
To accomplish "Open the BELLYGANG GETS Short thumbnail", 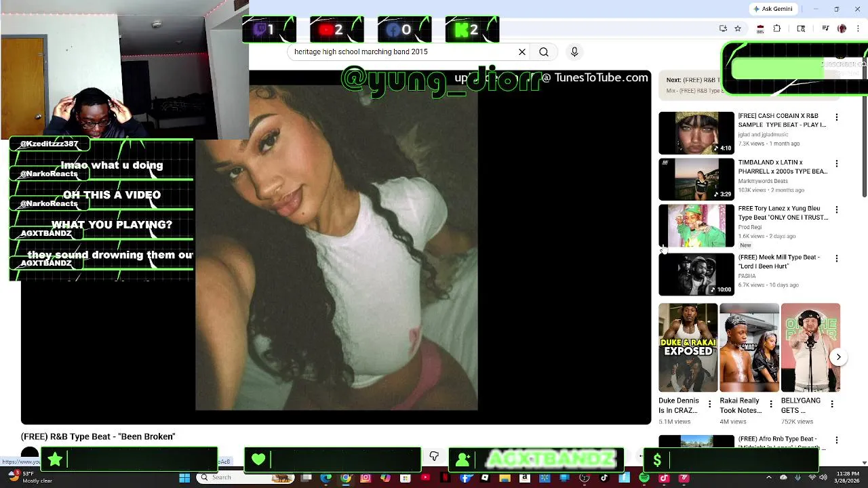I will point(810,348).
